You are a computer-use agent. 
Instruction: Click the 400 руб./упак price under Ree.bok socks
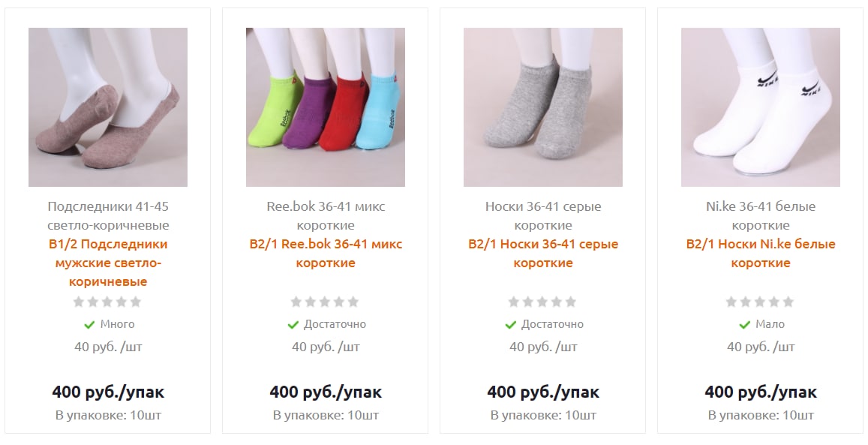326,392
